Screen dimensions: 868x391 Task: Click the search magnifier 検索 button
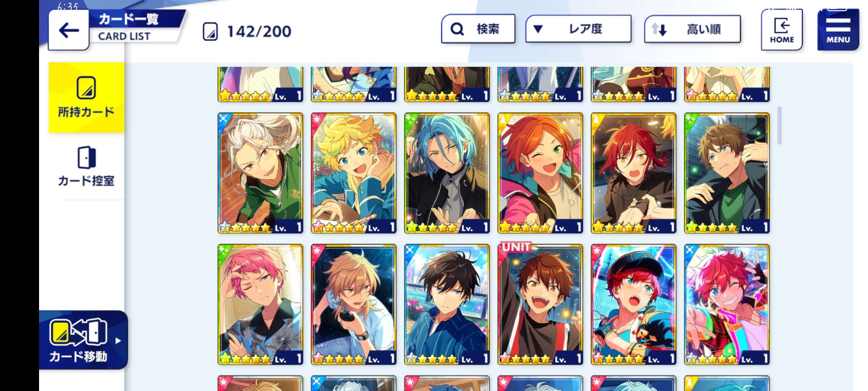pos(478,29)
